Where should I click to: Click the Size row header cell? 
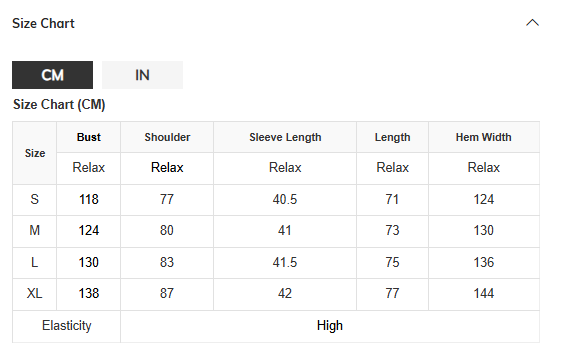tap(35, 153)
